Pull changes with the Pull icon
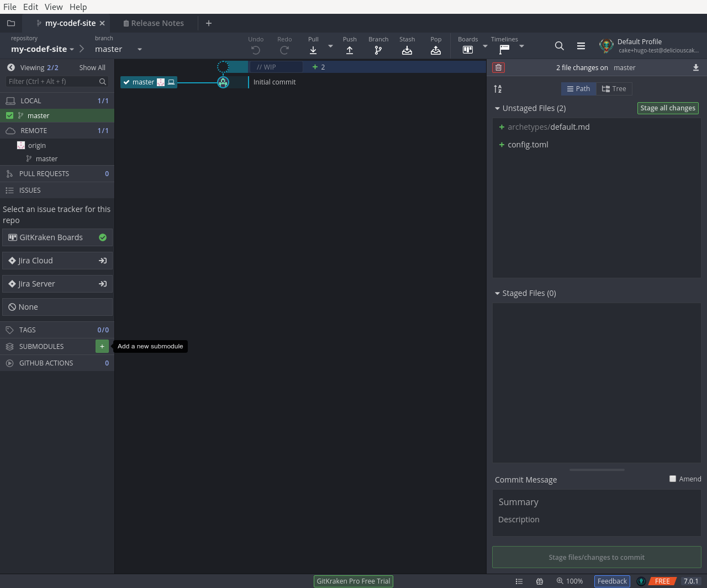This screenshot has width=707, height=588. [x=313, y=50]
